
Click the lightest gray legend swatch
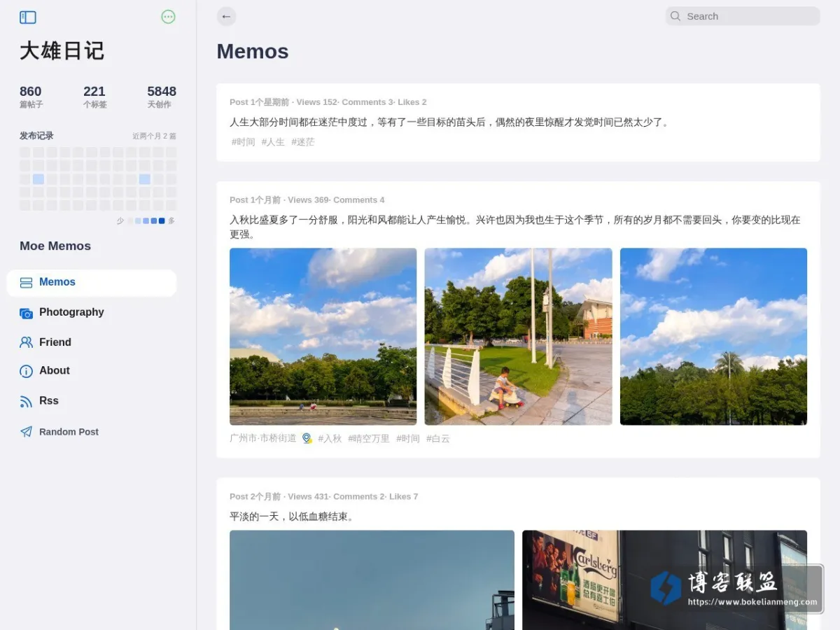[x=130, y=221]
